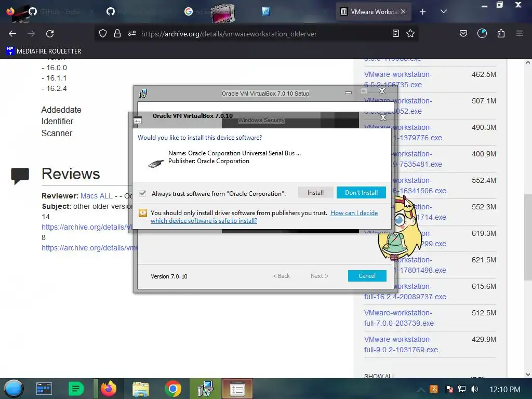Open 'How can I decide' help link

264,217
